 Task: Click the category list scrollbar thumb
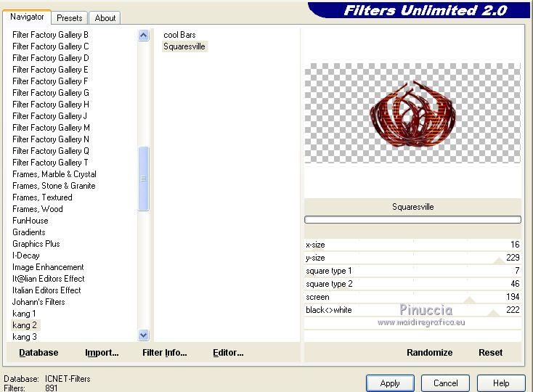(144, 179)
